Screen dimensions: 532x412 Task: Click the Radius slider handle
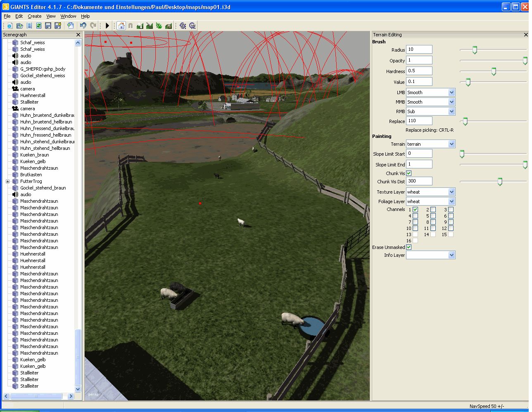(x=475, y=50)
